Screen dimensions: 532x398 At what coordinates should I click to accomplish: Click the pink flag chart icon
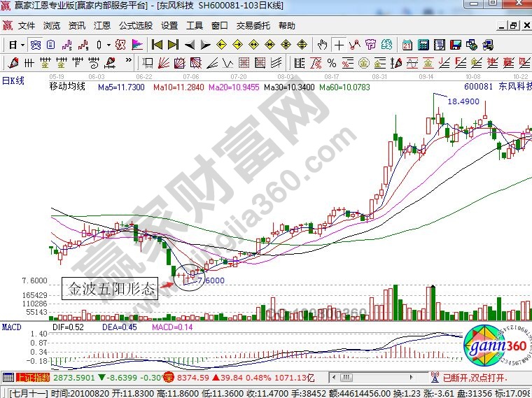click(138, 45)
